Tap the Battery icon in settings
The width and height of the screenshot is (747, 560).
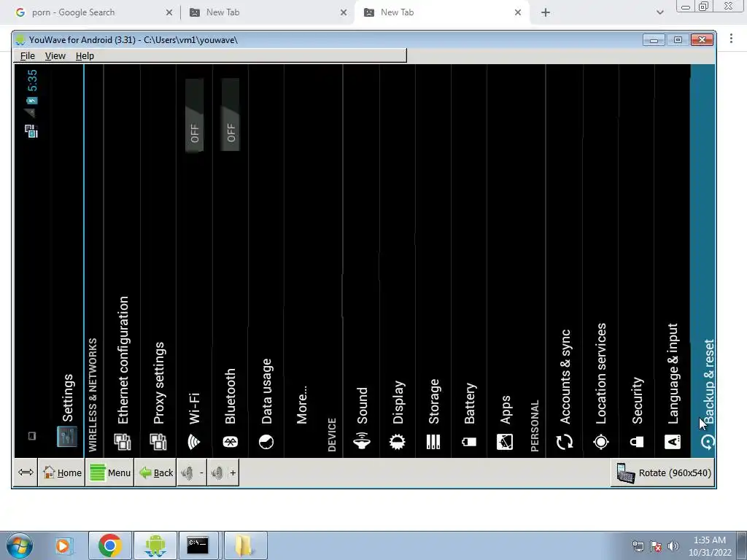pos(469,442)
